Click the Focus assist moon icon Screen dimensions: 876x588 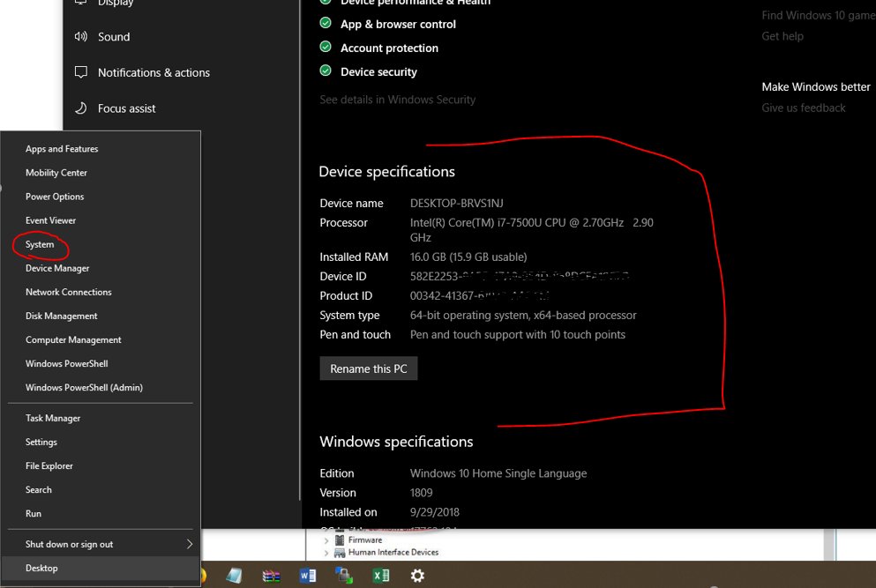click(x=81, y=108)
